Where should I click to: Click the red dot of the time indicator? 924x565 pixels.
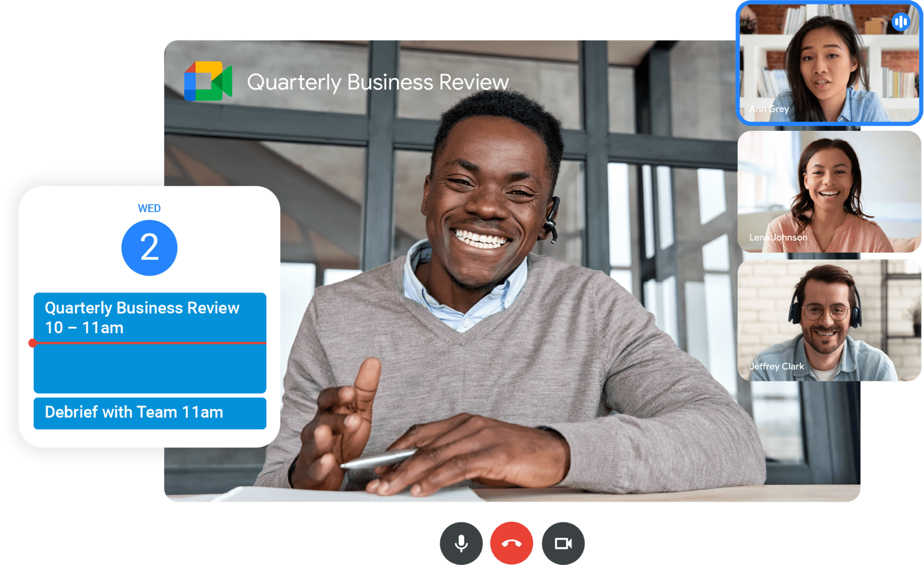point(33,343)
